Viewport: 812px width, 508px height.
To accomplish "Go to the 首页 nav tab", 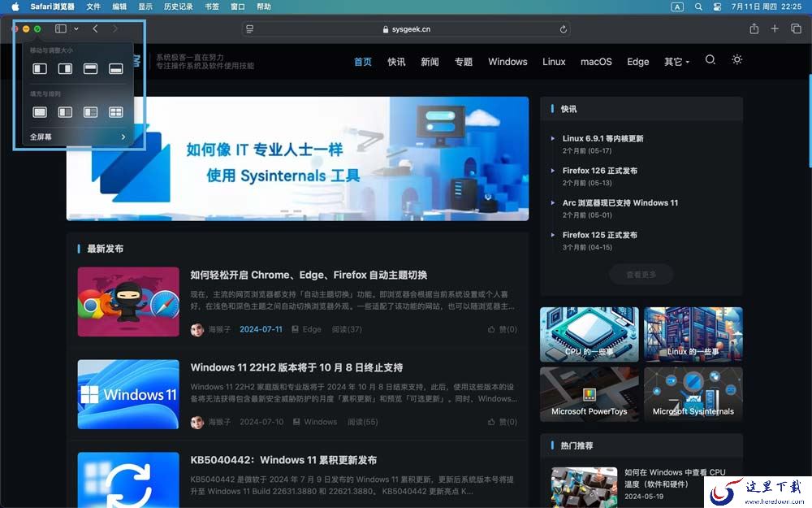I will click(x=362, y=62).
